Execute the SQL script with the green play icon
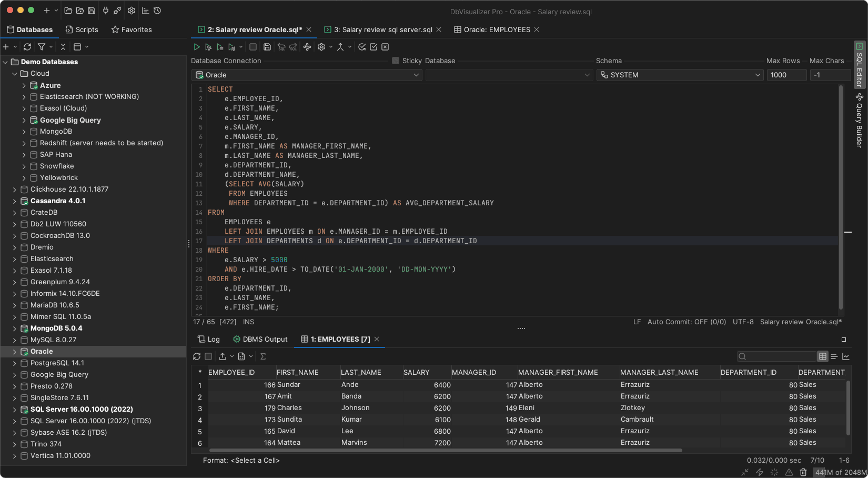 coord(197,47)
